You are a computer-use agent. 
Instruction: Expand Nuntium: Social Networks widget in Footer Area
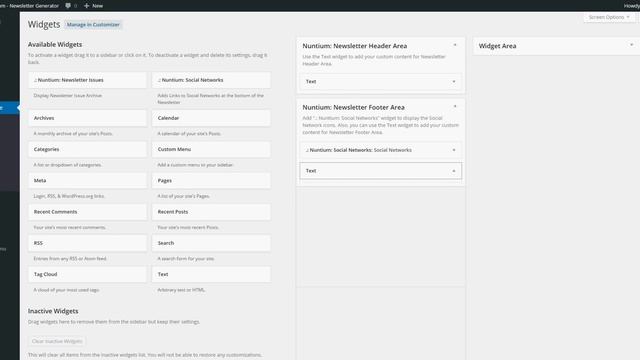(453, 150)
